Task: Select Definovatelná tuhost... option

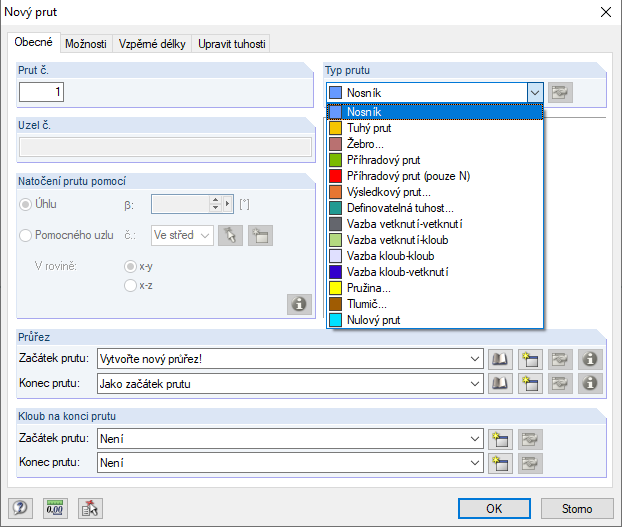Action: pyautogui.click(x=435, y=208)
